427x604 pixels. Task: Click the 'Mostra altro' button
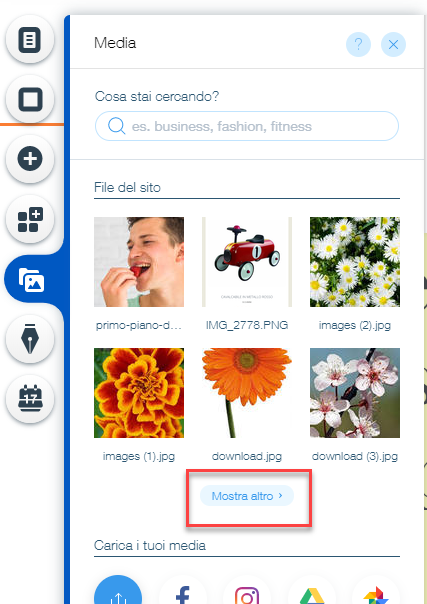[x=247, y=496]
